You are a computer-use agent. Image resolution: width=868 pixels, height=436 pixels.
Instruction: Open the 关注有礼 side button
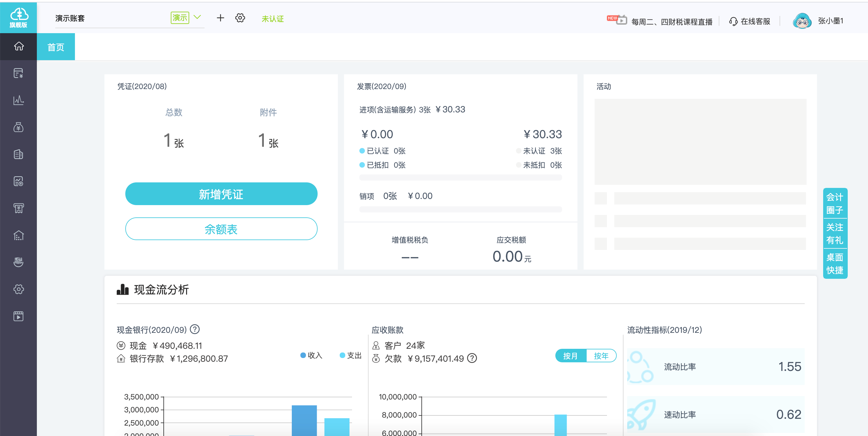[835, 233]
